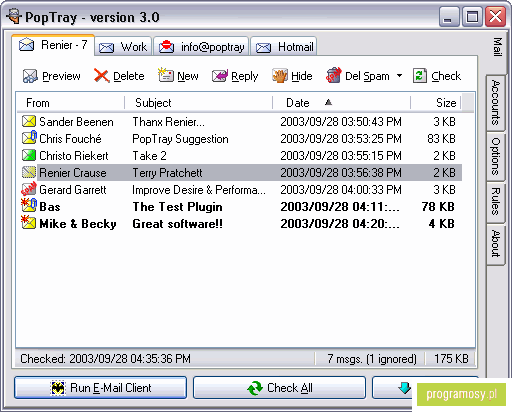
Task: Open the Rules side tab
Action: (495, 202)
